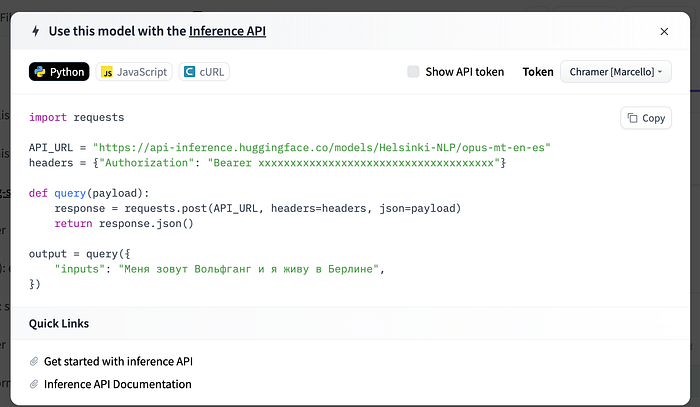This screenshot has width=700, height=407.
Task: Click the 'Show API token' label text
Action: 465,72
